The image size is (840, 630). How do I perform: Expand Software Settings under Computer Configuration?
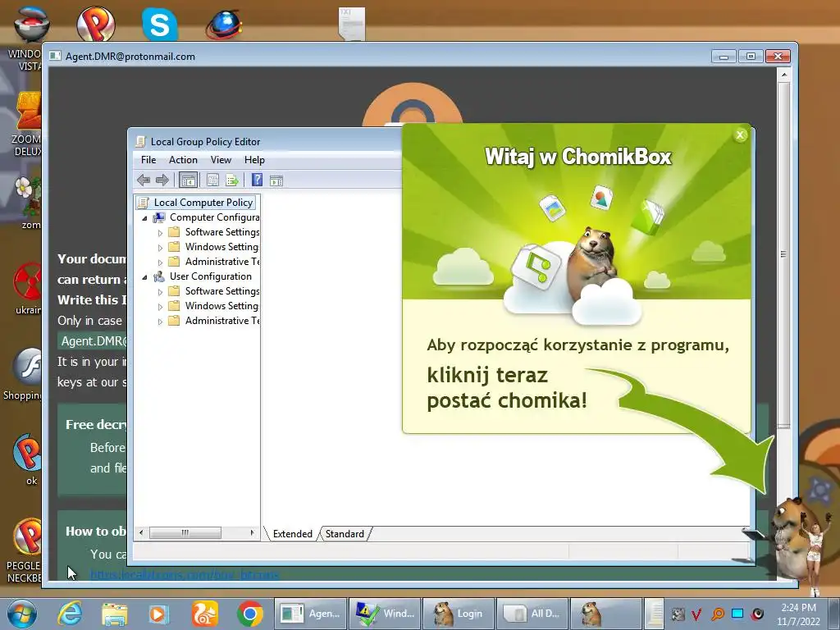click(160, 233)
